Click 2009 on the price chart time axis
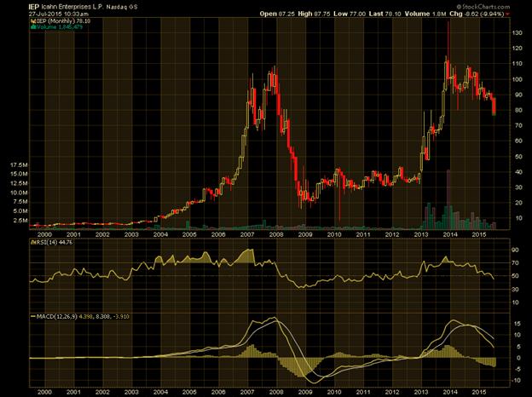 click(305, 234)
